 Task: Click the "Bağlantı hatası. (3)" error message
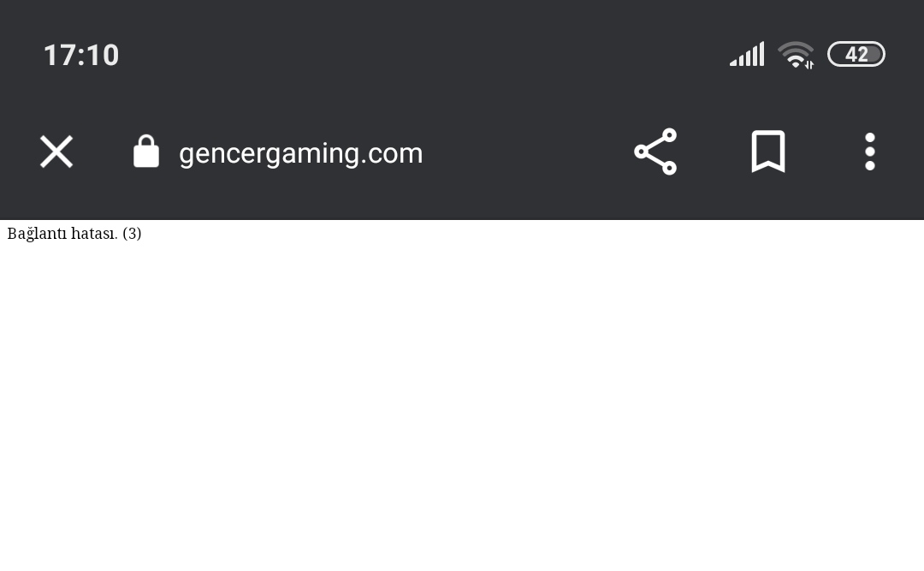click(x=74, y=234)
